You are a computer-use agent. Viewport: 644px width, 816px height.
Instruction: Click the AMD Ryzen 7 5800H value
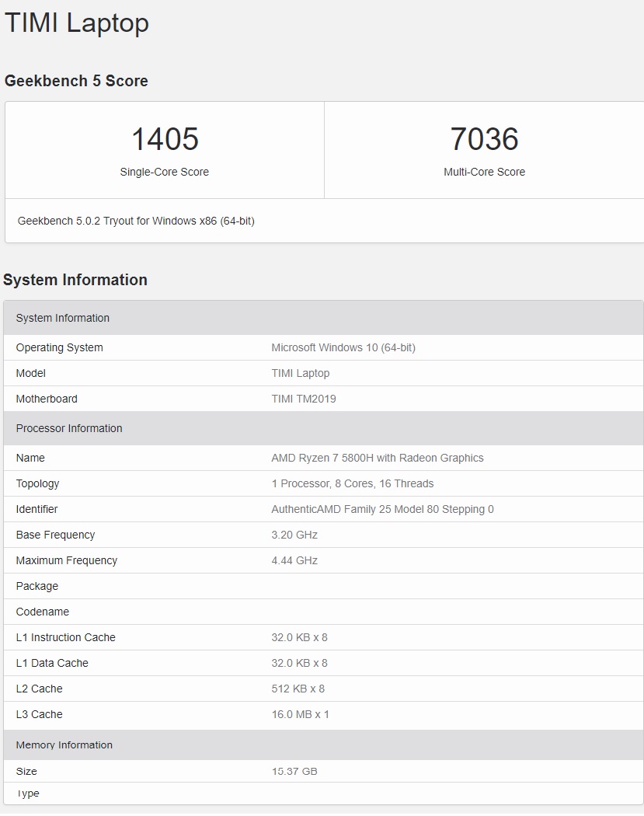click(377, 458)
